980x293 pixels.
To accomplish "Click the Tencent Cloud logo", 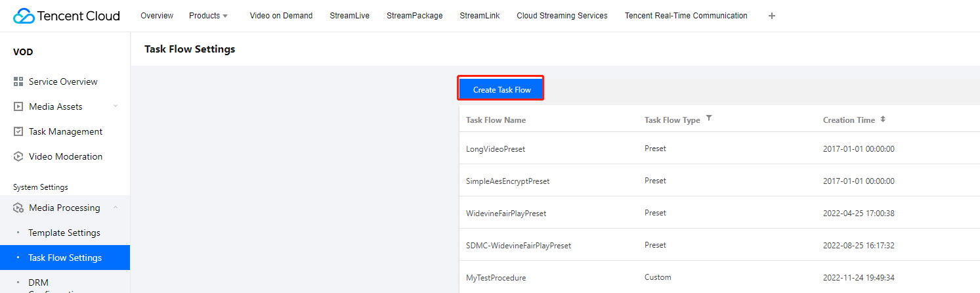I will (66, 16).
